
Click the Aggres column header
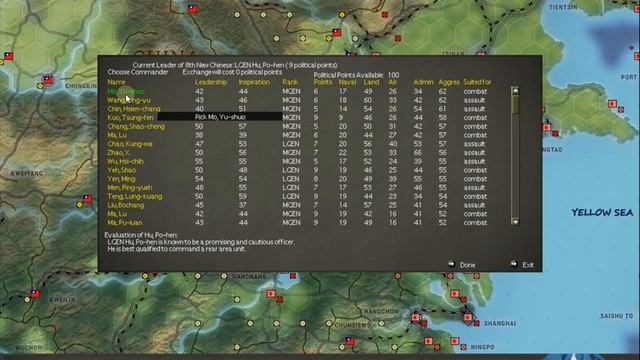[x=449, y=82]
